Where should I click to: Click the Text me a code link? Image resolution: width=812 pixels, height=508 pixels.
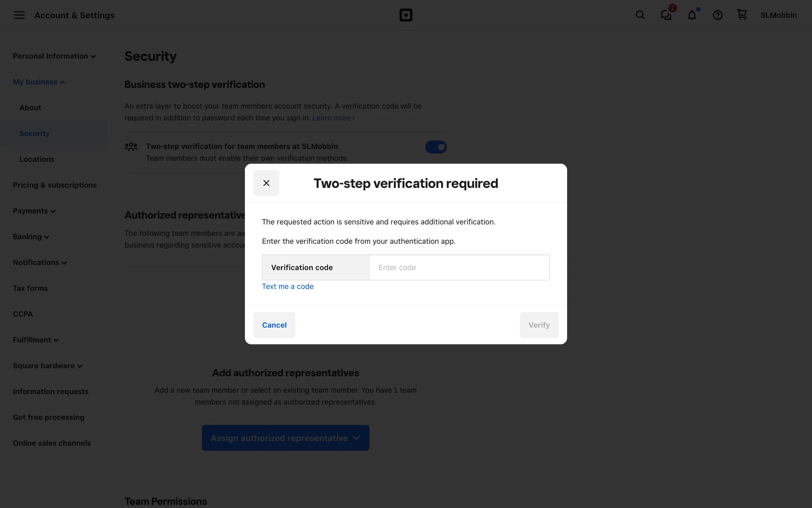click(288, 287)
